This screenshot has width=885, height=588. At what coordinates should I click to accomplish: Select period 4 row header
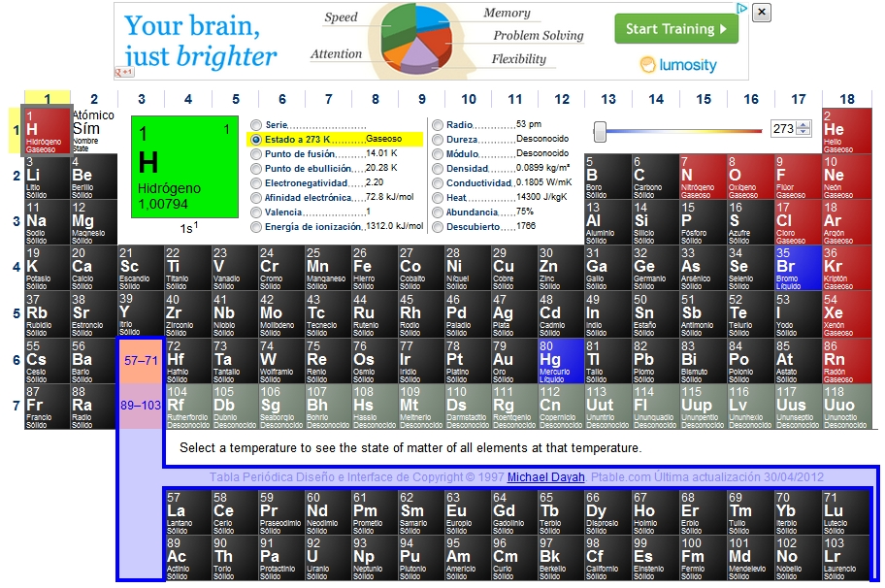pos(16,267)
